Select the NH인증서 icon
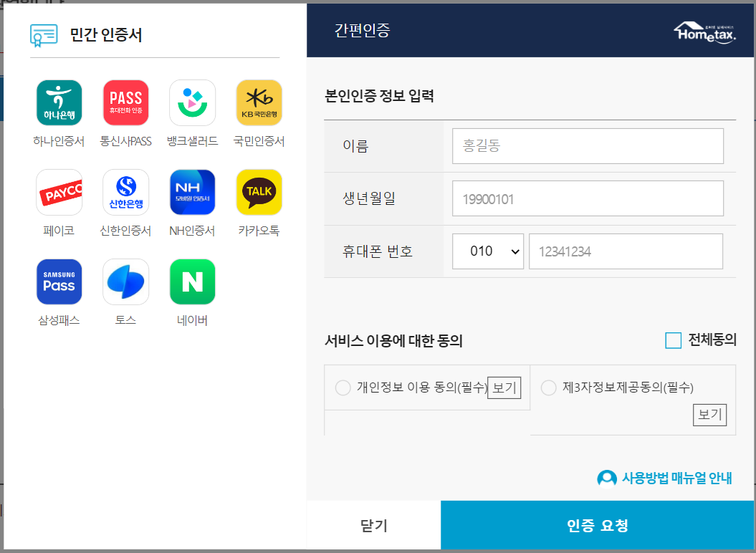Image resolution: width=756 pixels, height=553 pixels. click(192, 192)
